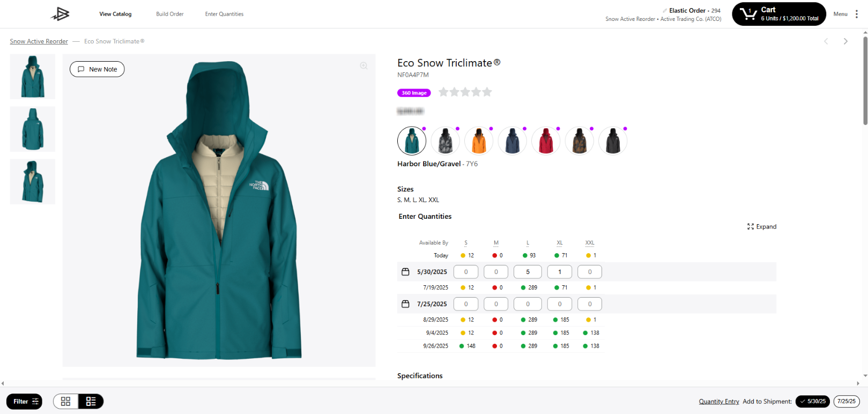Expand the Enter Quantities table

point(761,227)
